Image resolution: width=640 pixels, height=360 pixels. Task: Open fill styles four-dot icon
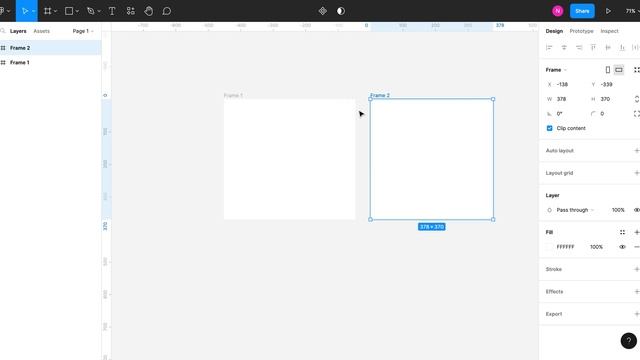tap(622, 232)
